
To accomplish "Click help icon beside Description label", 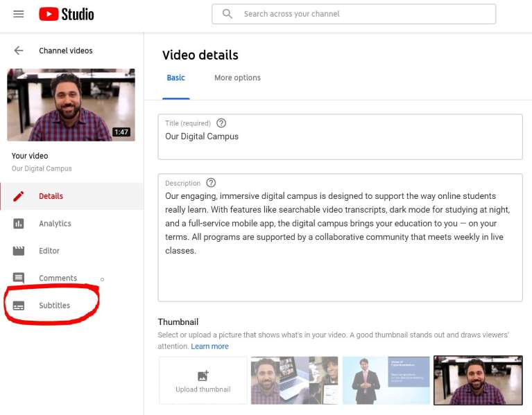I will pyautogui.click(x=211, y=183).
